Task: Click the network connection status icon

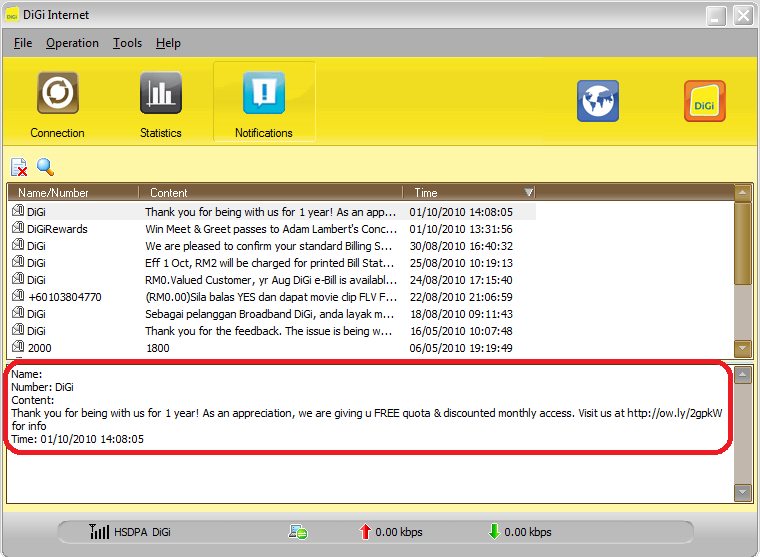Action: pyautogui.click(x=298, y=532)
